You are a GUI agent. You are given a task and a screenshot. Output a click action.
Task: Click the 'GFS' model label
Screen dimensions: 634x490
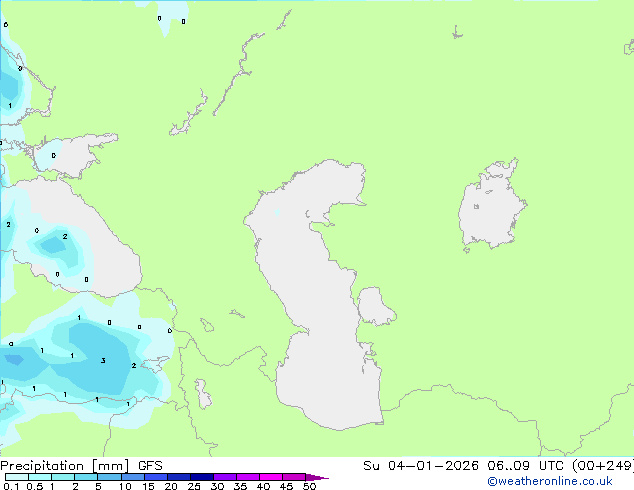pos(150,466)
